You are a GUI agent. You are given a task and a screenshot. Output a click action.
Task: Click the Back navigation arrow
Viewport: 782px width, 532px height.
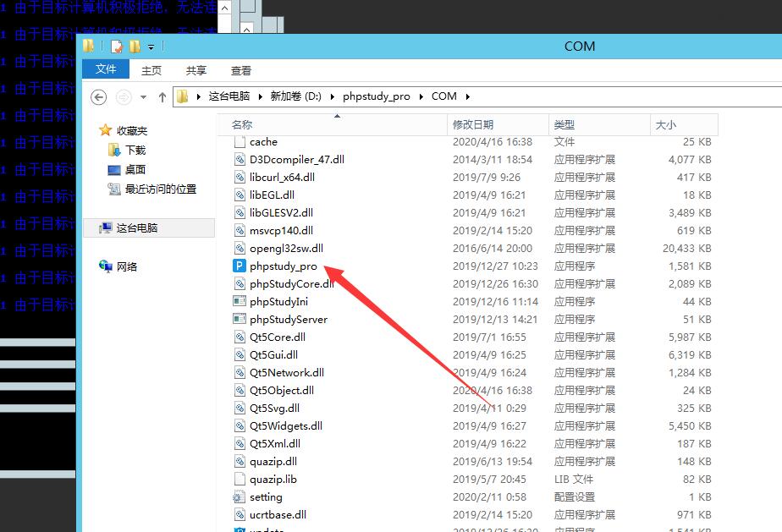coord(99,96)
